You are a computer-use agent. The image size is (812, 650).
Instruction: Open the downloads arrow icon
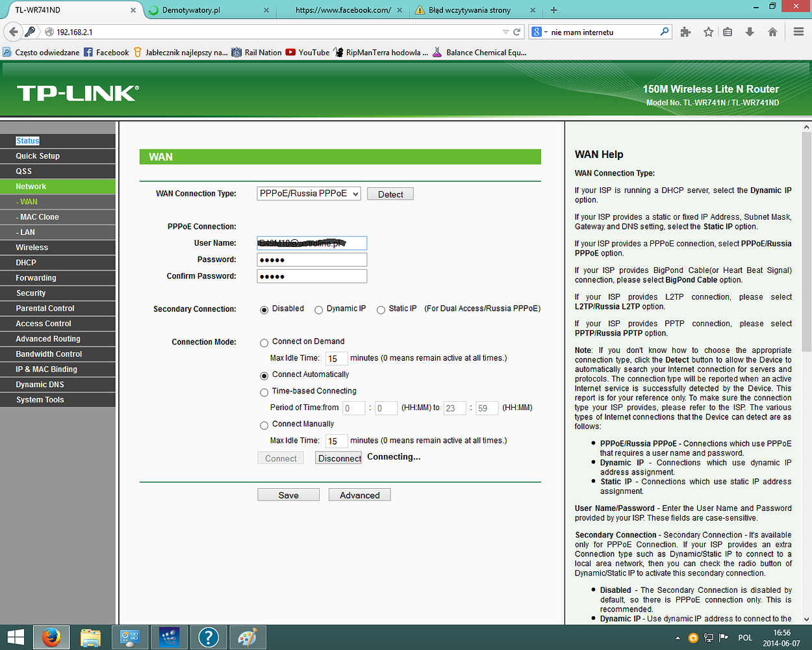point(750,32)
